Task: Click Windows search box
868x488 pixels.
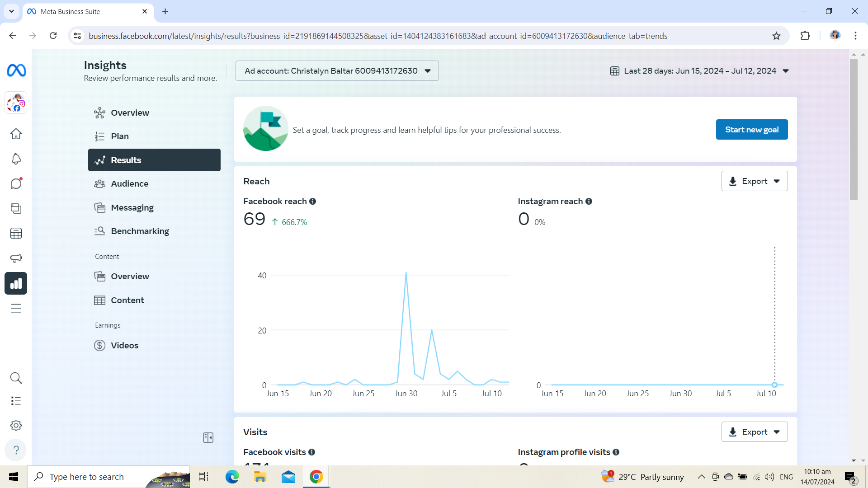Action: (x=108, y=477)
